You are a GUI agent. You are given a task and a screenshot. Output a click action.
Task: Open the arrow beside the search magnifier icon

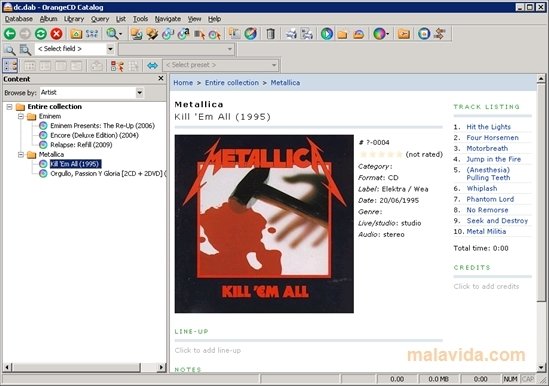coord(121,34)
